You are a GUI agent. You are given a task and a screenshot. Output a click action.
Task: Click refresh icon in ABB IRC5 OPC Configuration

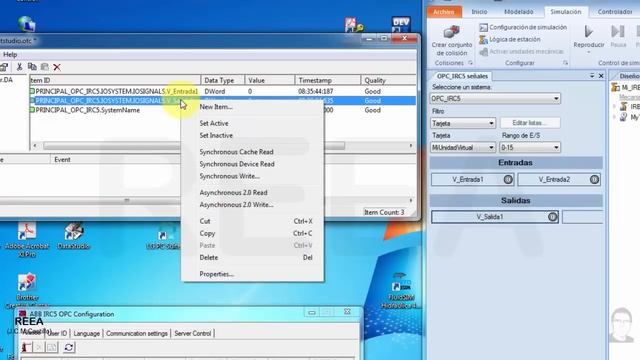(x=69, y=347)
